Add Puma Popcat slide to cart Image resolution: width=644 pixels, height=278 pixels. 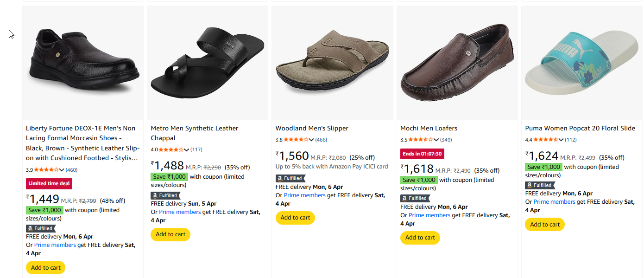pos(545,225)
